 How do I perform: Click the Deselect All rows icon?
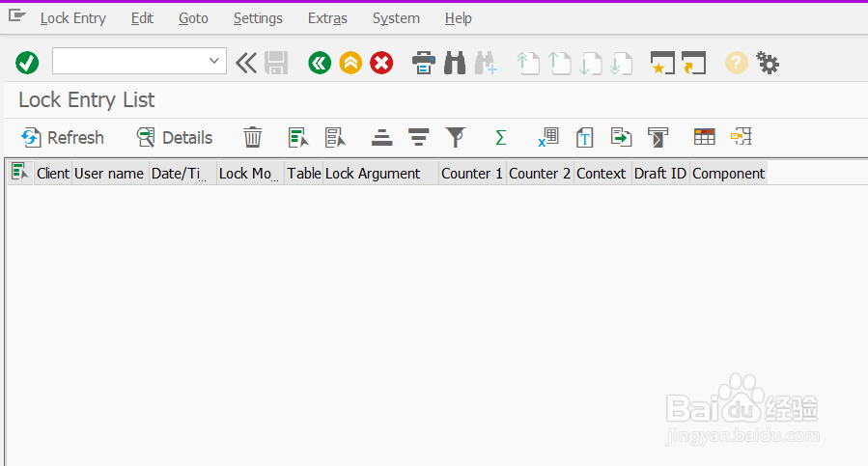(x=335, y=137)
